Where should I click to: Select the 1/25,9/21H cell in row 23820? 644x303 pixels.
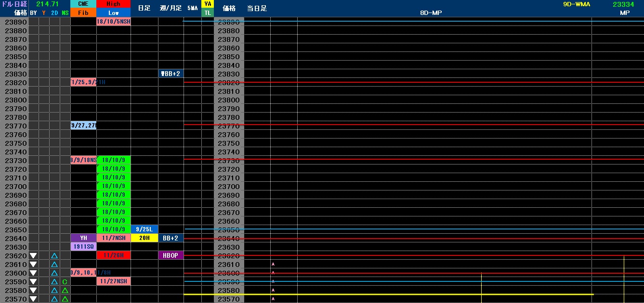83,82
